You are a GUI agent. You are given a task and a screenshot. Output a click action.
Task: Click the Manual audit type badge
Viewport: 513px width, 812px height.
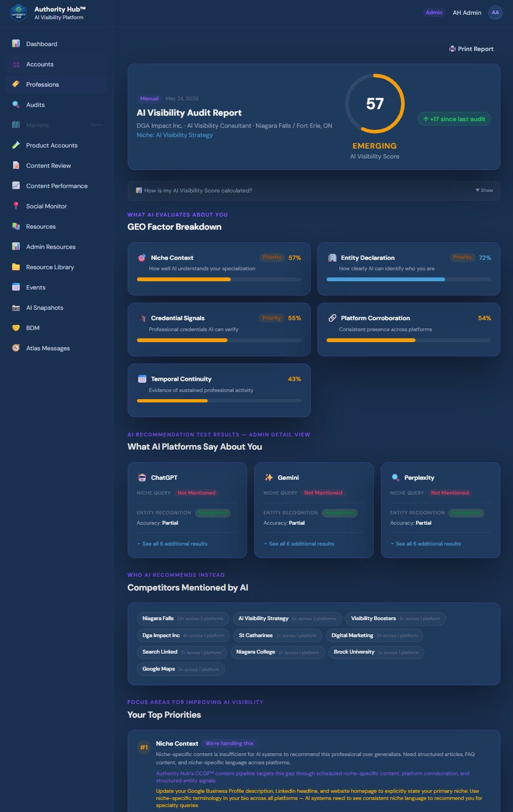coord(149,99)
